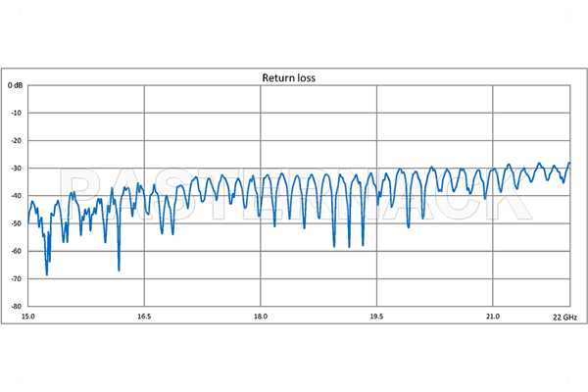Select the 19.5 x-axis label
Viewport: 588px width, 392px height.
click(375, 317)
